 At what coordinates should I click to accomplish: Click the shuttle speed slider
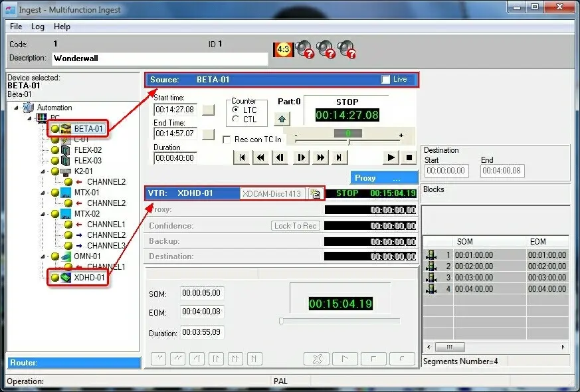point(347,136)
